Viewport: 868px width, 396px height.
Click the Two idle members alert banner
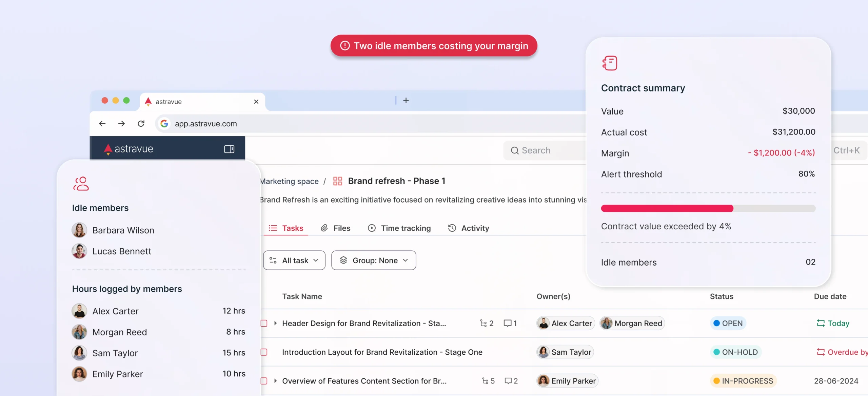pos(434,45)
